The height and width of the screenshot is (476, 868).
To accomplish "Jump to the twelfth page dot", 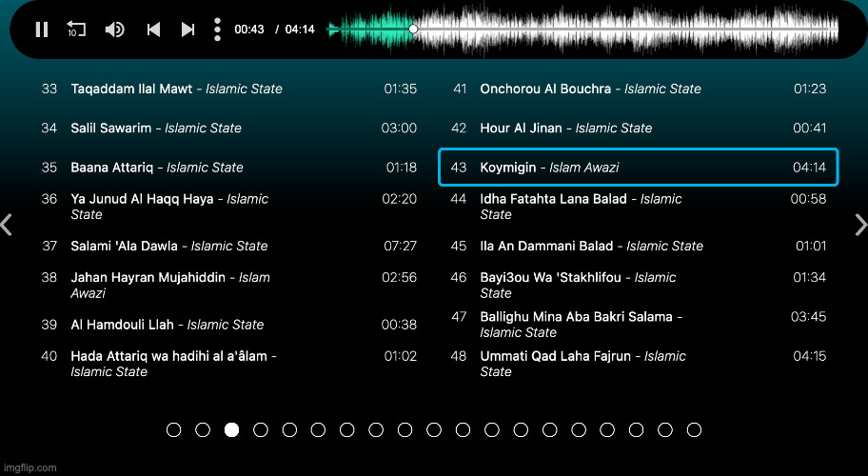I will click(491, 430).
